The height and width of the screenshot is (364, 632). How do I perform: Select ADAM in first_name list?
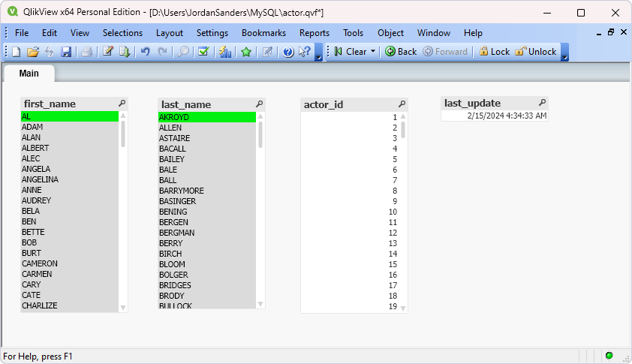click(70, 127)
